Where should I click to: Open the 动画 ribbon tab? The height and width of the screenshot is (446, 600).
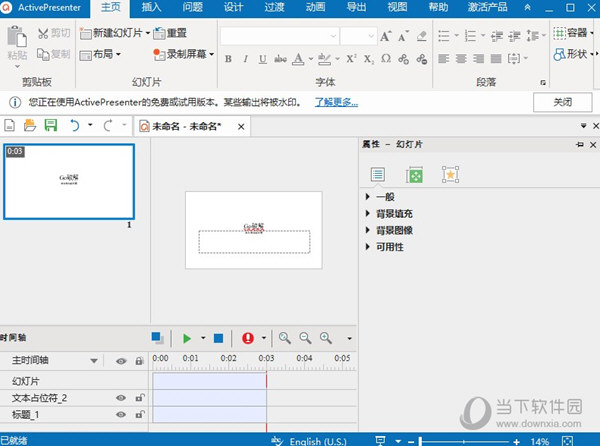pos(315,7)
